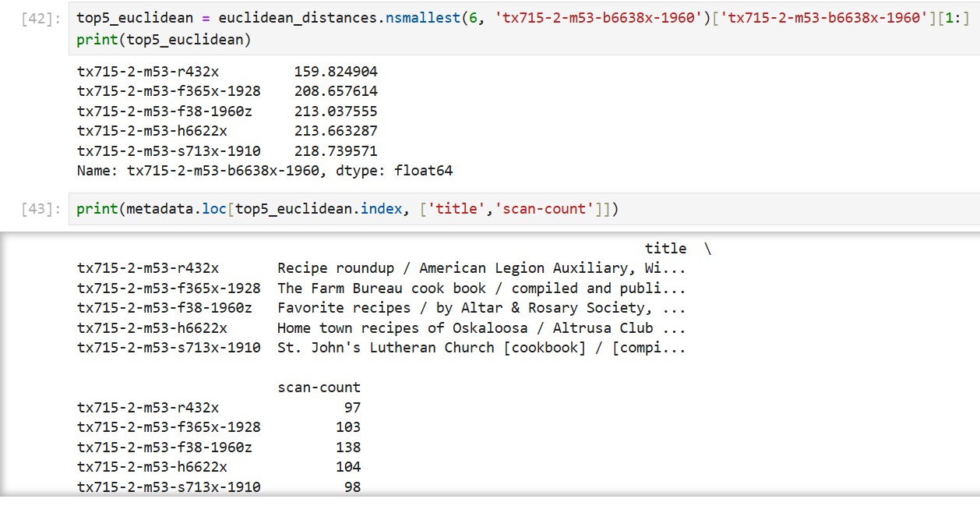The width and height of the screenshot is (980, 506).
Task: Click the scan-count value 97
Action: [x=352, y=408]
